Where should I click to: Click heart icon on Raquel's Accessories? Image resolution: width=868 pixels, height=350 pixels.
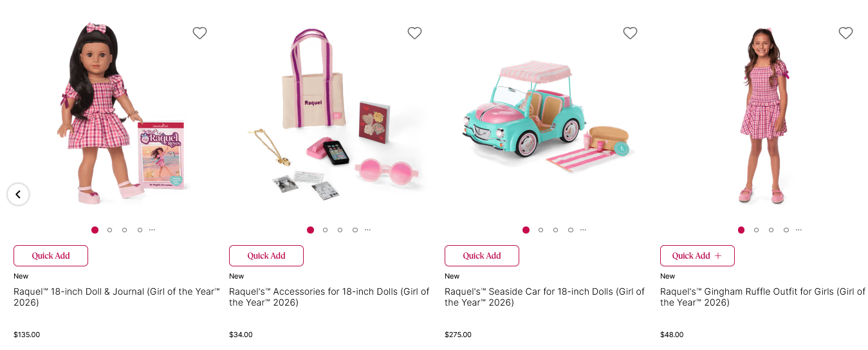point(414,33)
